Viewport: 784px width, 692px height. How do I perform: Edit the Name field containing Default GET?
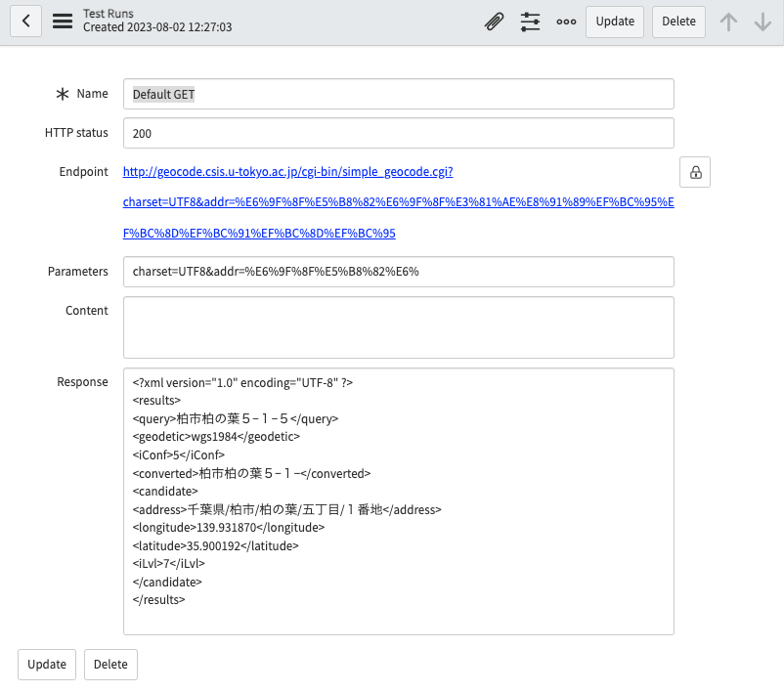[398, 93]
